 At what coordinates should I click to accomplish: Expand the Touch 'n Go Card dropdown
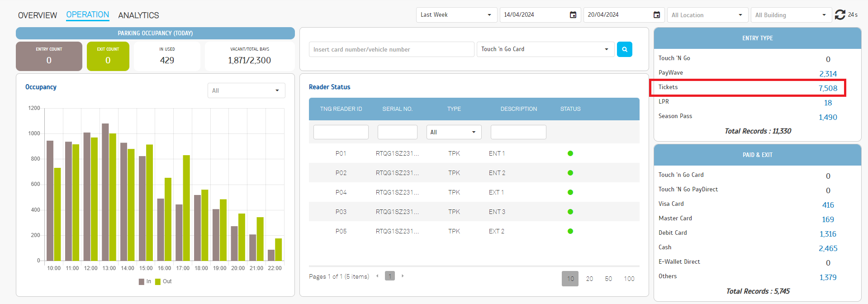545,49
